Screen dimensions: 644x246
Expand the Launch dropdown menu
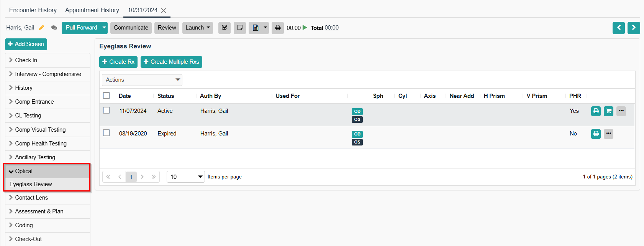pyautogui.click(x=198, y=28)
